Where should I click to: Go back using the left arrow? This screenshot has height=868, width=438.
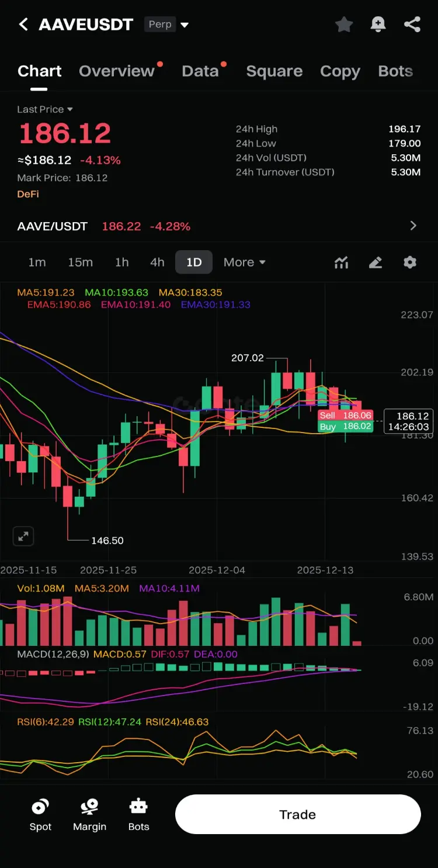23,25
